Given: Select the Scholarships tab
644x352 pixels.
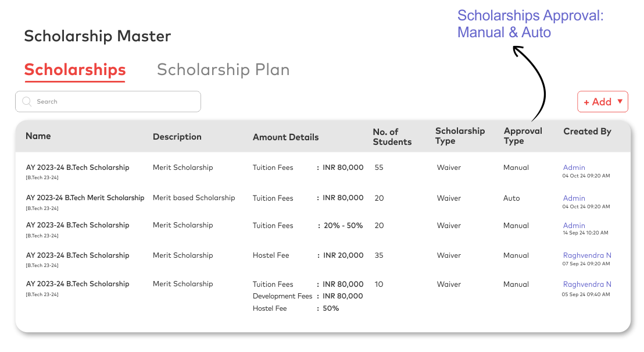Looking at the screenshot, I should (x=75, y=70).
